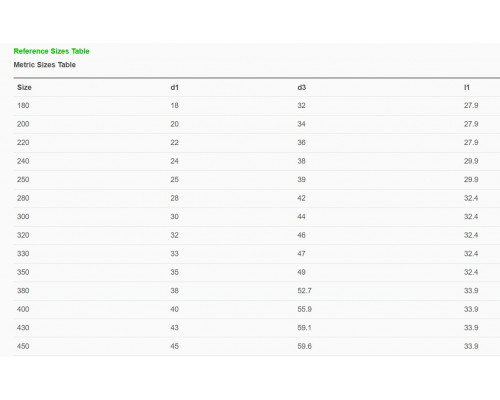Pick d3 value "36" in row 220

(301, 142)
